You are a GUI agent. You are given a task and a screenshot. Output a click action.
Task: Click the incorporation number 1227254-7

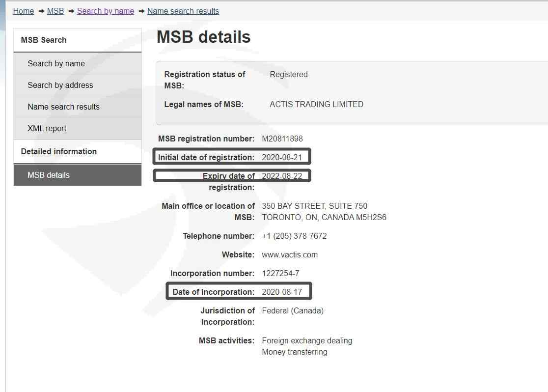[x=281, y=274]
